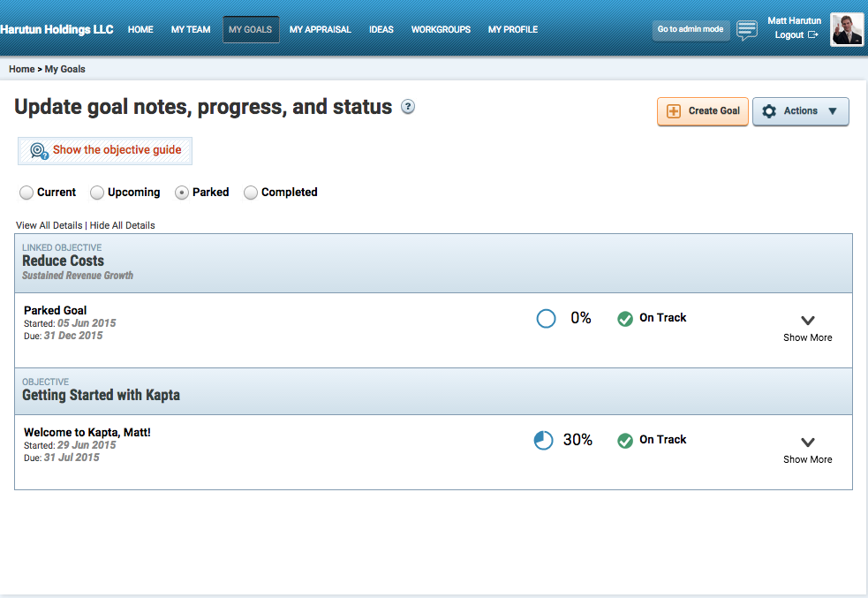Click the logout arrow icon
This screenshot has width=868, height=598.
(x=812, y=34)
